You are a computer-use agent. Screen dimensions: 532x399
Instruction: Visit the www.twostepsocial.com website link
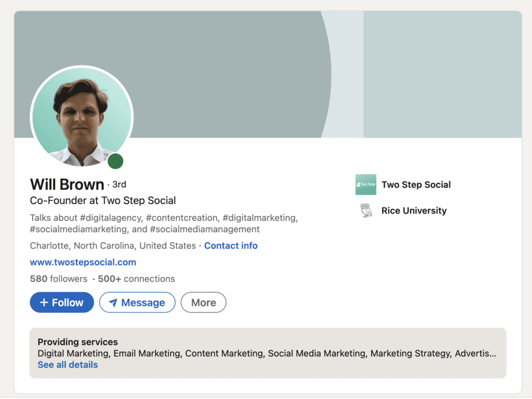83,262
